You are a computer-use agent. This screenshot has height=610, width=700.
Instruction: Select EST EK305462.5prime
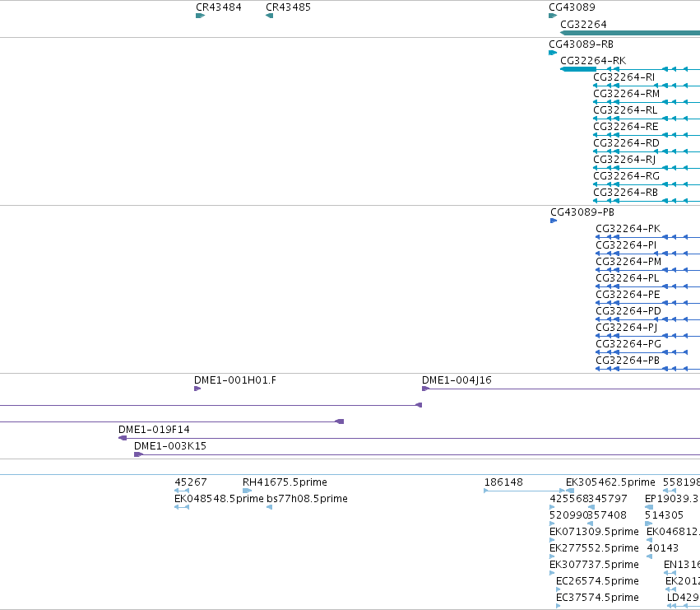click(x=610, y=482)
